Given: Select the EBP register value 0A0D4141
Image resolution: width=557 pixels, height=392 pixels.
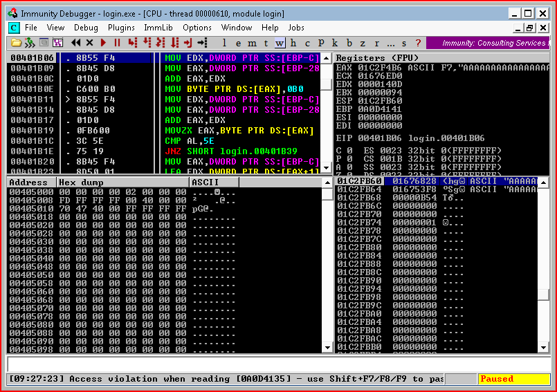Looking at the screenshot, I should [x=380, y=109].
